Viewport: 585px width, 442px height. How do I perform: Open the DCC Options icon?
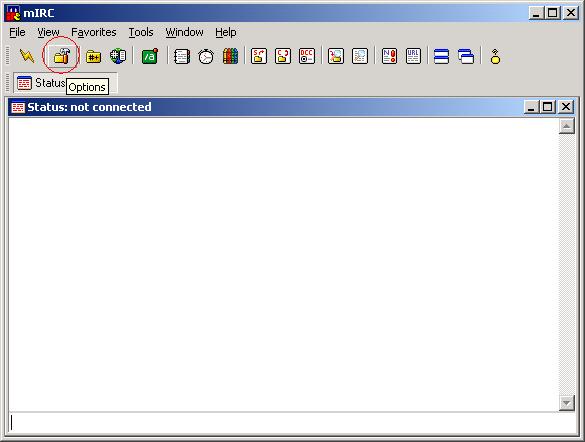click(x=307, y=56)
